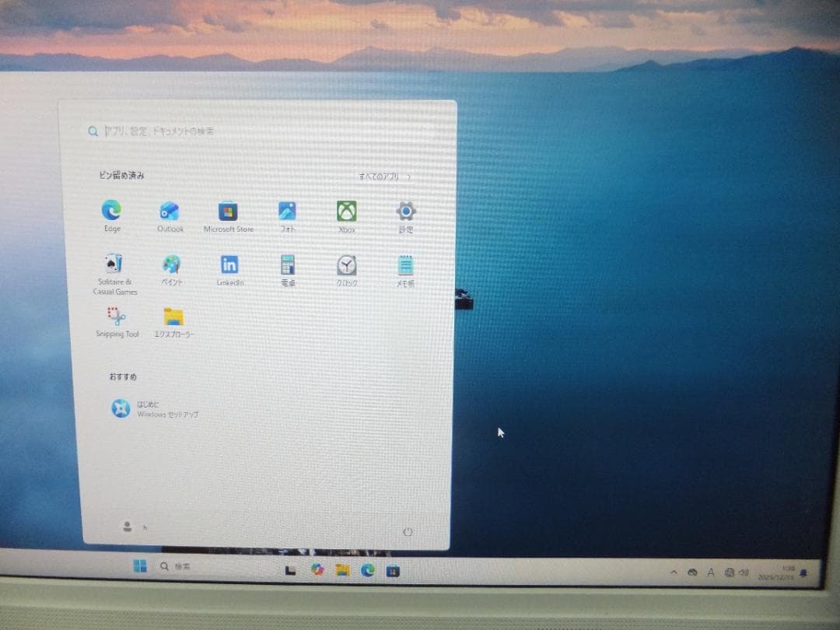Open the power options button
The height and width of the screenshot is (630, 840).
tap(408, 531)
